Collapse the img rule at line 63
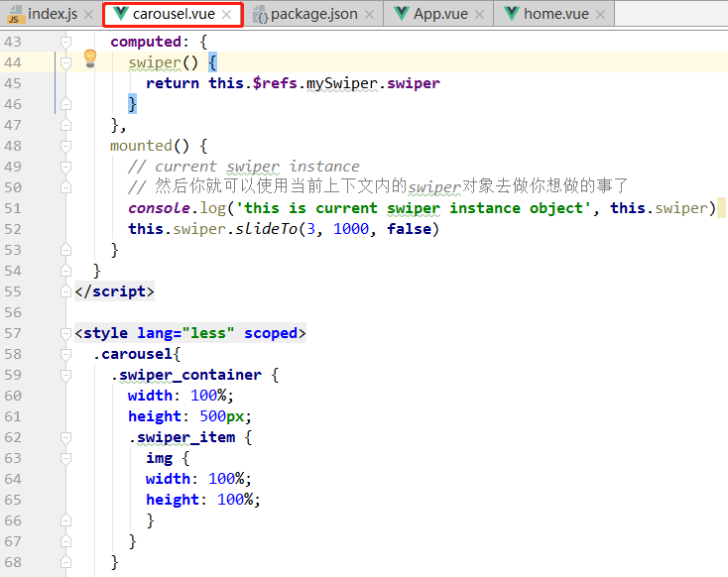This screenshot has width=728, height=577. 65,458
